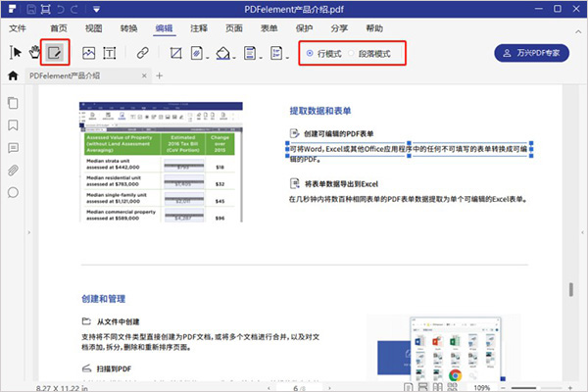The image size is (588, 392).
Task: Select 行模式 line mode radio button
Action: [x=310, y=53]
